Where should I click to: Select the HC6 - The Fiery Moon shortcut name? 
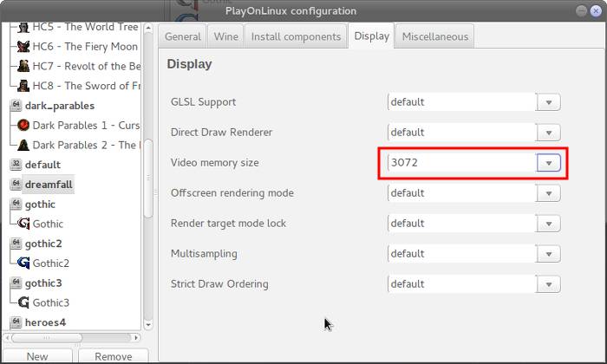pyautogui.click(x=85, y=47)
